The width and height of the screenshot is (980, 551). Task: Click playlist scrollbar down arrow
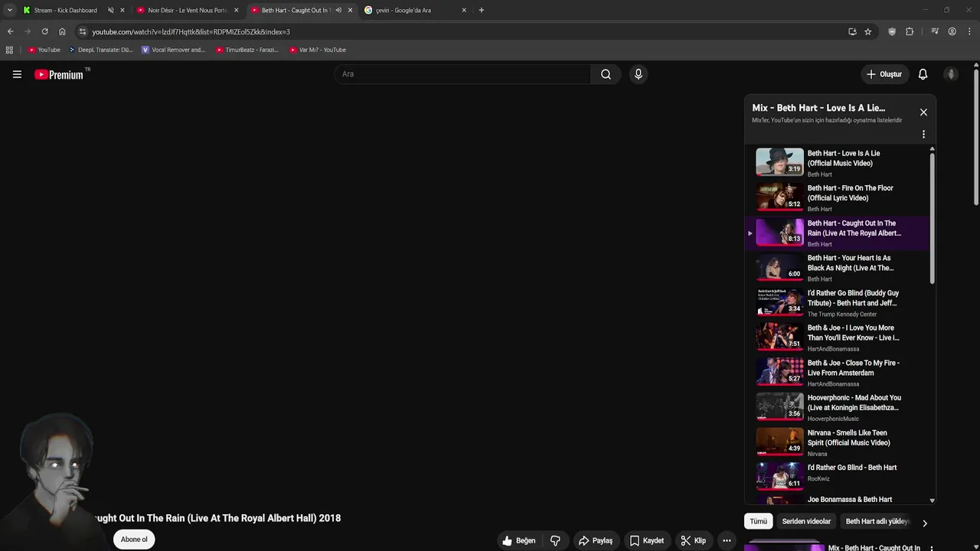click(x=932, y=500)
